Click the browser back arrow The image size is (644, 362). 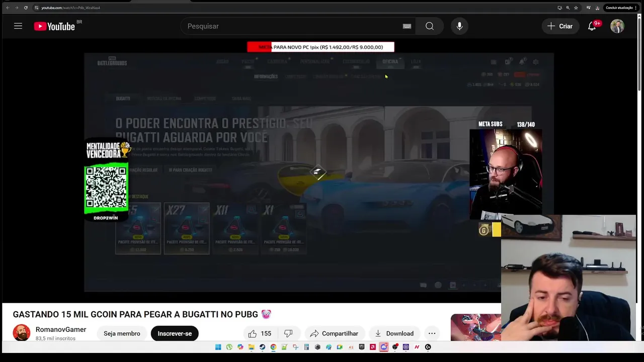coord(8,8)
